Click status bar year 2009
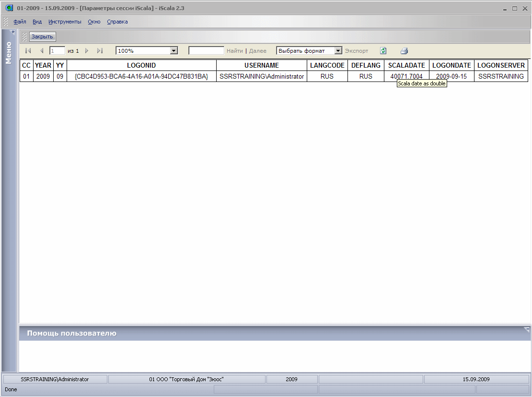This screenshot has width=532, height=397. (x=291, y=379)
